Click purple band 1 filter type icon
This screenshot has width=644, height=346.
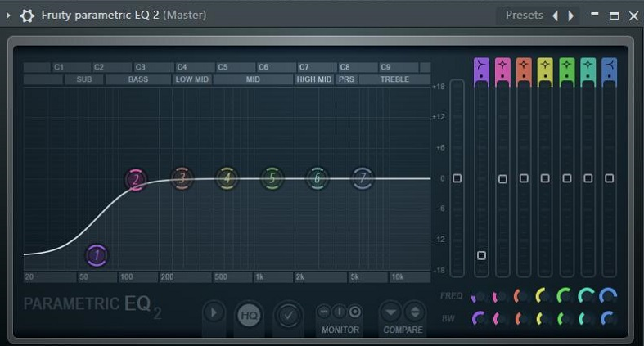tap(481, 65)
